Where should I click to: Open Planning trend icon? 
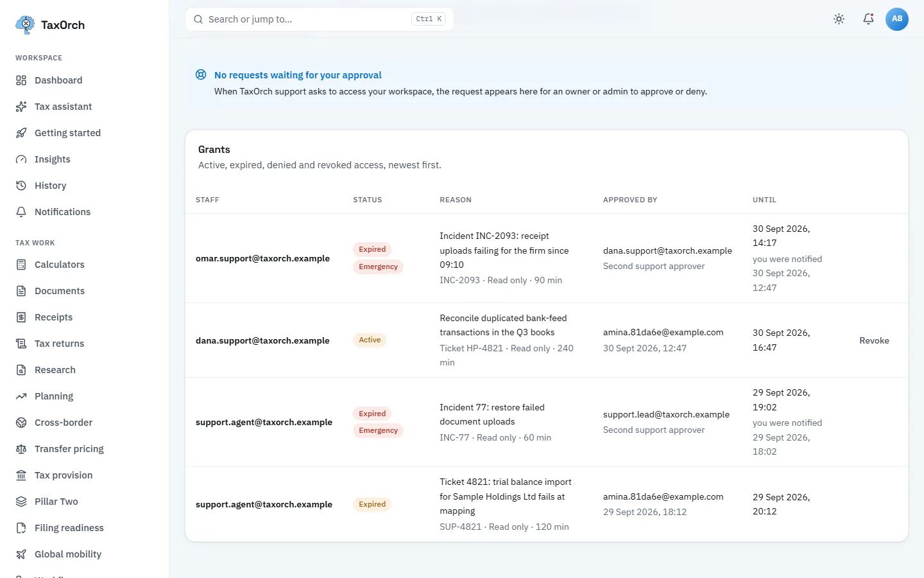(x=21, y=396)
